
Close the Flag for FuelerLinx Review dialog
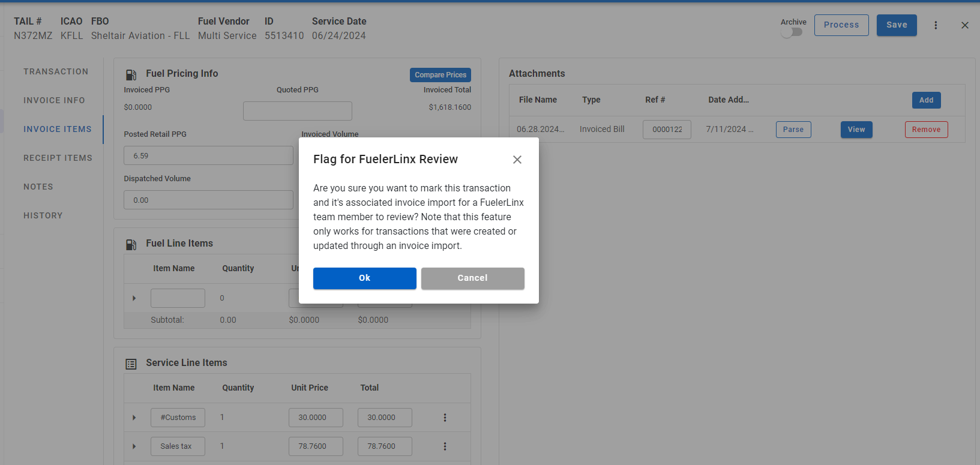(x=517, y=160)
